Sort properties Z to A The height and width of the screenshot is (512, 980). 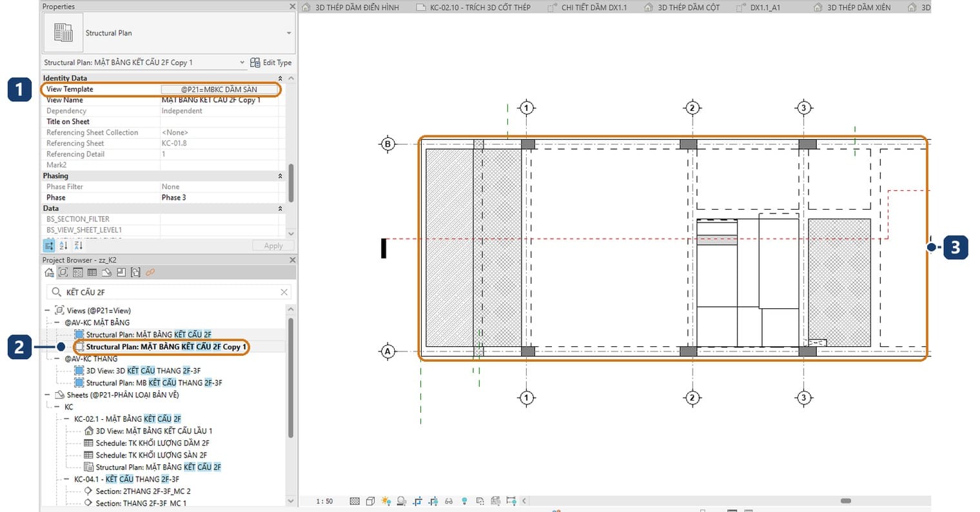coord(78,246)
